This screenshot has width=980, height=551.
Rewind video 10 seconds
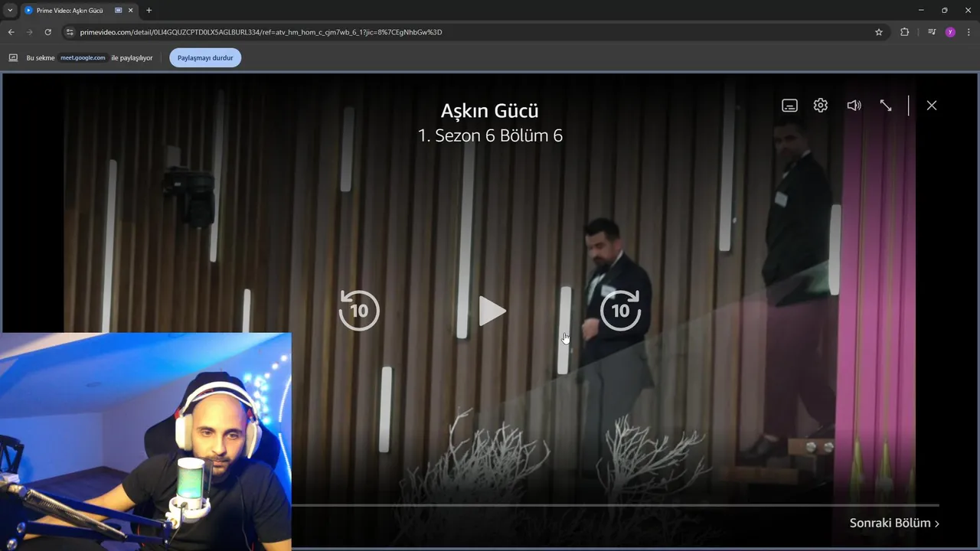point(359,310)
